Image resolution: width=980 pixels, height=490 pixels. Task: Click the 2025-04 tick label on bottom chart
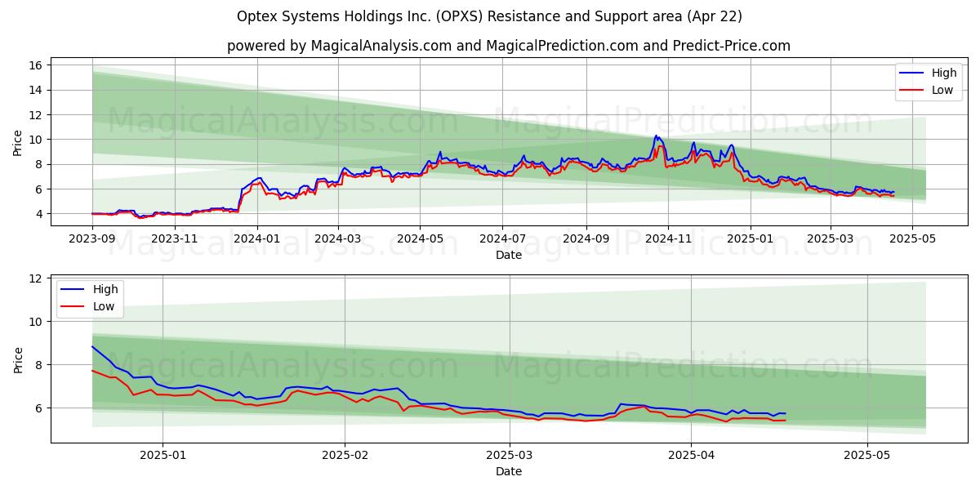pos(691,456)
